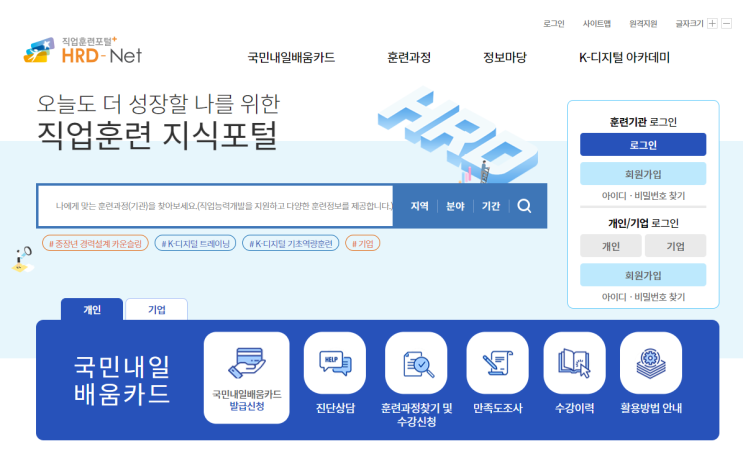Click 회원가입 under 개인/기업 로그인
This screenshot has width=743, height=449.
coord(643,275)
